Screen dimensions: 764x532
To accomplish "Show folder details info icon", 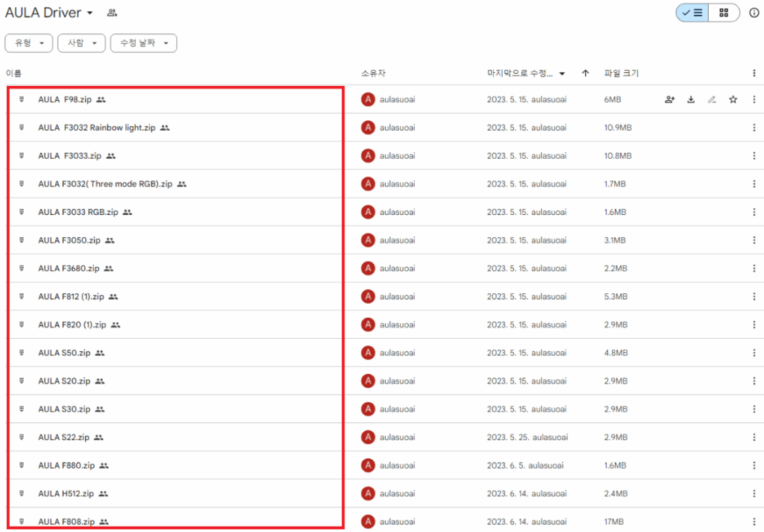I will 754,13.
